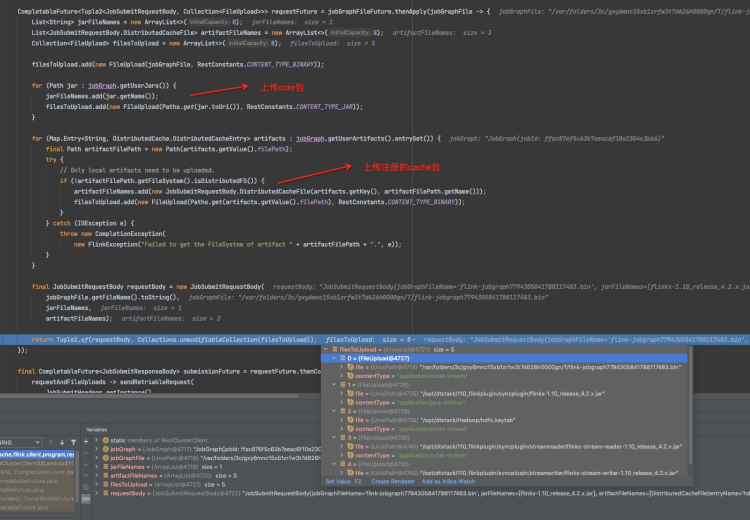This screenshot has height=520, width=750.
Task: Collapse element 0 FileUpload@4727 in popup
Action: (334, 358)
